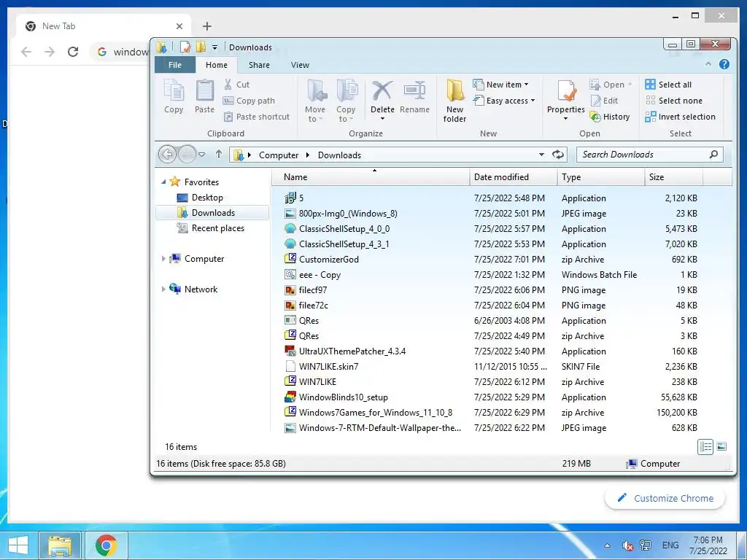Click the muted volume tray icon
Image resolution: width=747 pixels, height=560 pixels.
(x=627, y=545)
